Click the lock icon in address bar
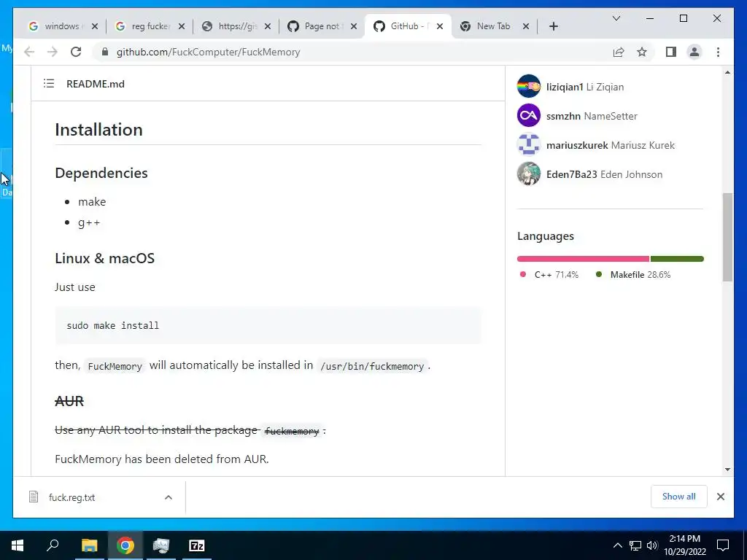Image resolution: width=747 pixels, height=560 pixels. pyautogui.click(x=105, y=52)
